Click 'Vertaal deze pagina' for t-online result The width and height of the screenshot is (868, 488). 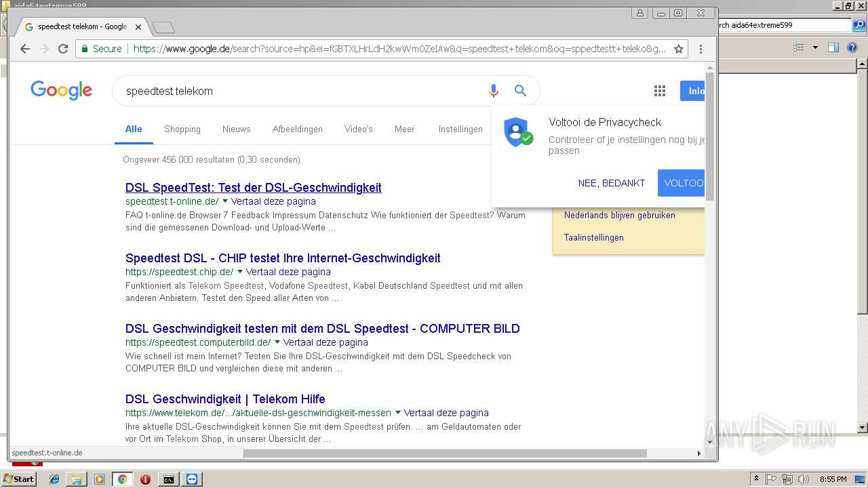pos(273,201)
